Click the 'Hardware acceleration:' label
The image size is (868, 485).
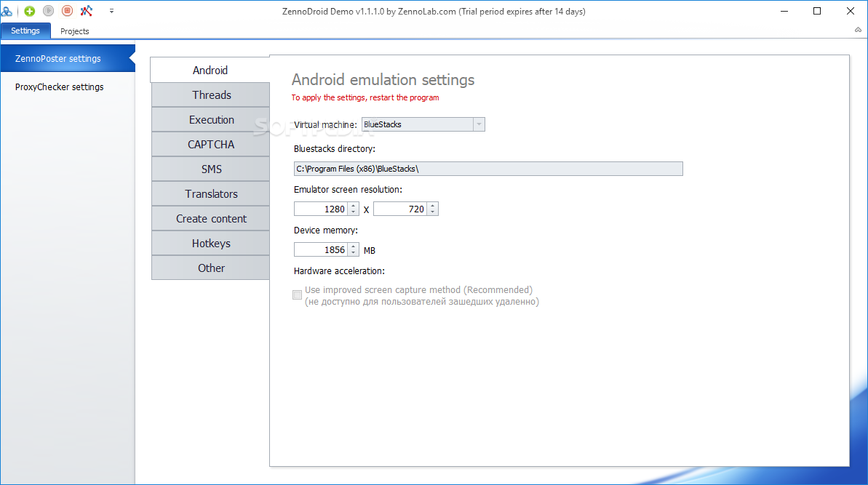pyautogui.click(x=339, y=271)
